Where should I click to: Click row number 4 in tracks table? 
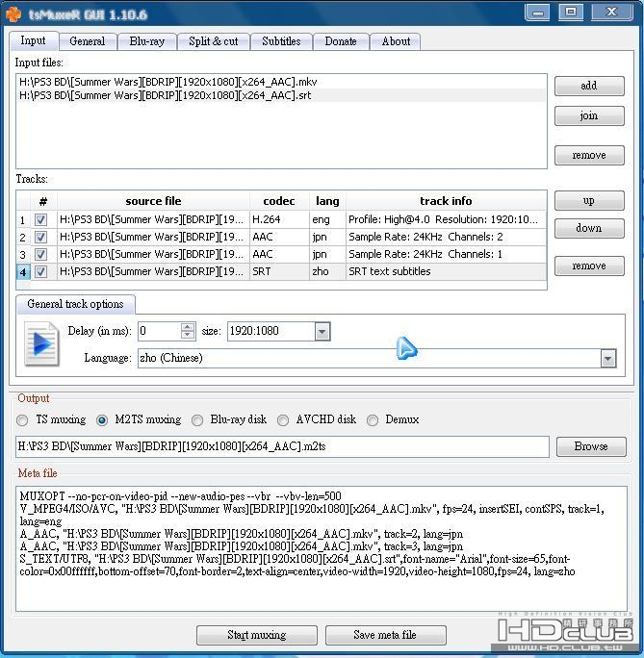click(23, 272)
